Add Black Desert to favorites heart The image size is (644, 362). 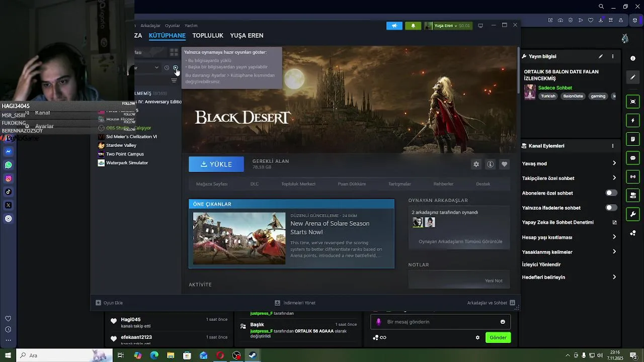pos(504,164)
